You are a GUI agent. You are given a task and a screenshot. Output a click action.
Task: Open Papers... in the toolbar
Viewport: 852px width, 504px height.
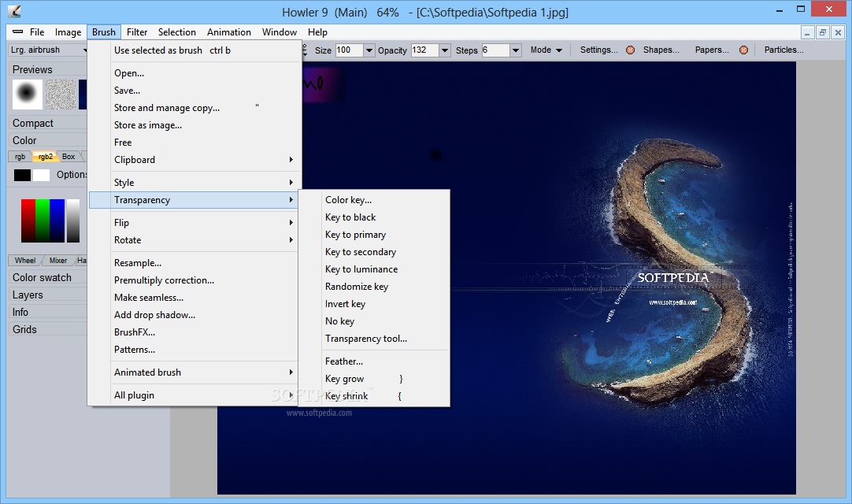(x=712, y=50)
